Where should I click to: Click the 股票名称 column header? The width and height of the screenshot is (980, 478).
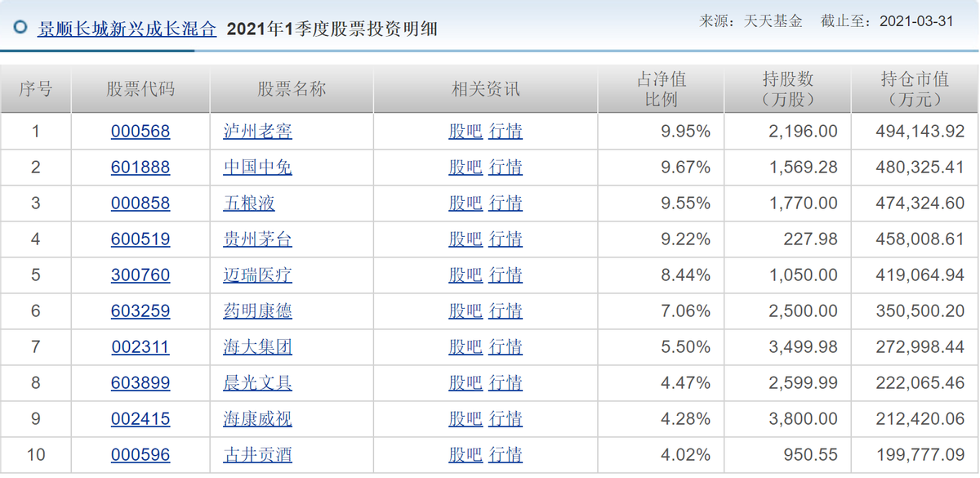pyautogui.click(x=292, y=89)
